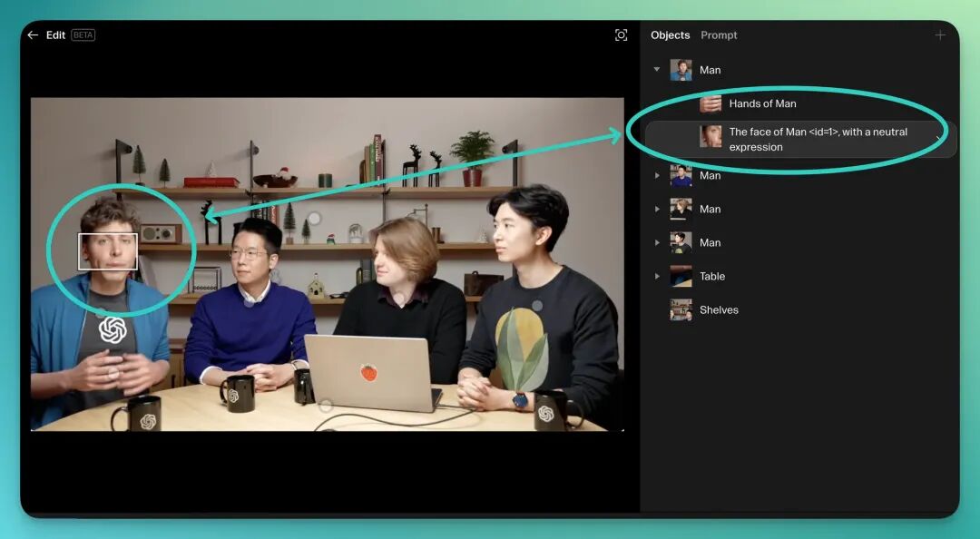Select the Hands of Man item
The height and width of the screenshot is (539, 980).
click(762, 103)
